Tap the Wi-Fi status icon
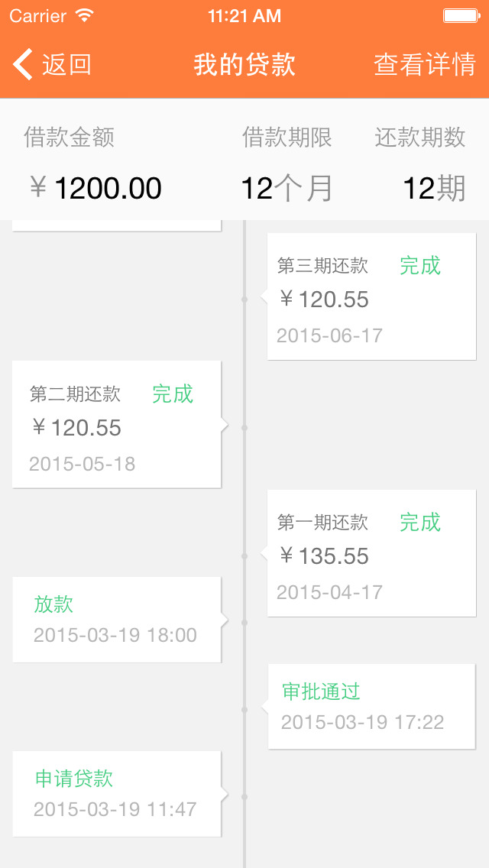This screenshot has width=489, height=868. click(x=84, y=15)
